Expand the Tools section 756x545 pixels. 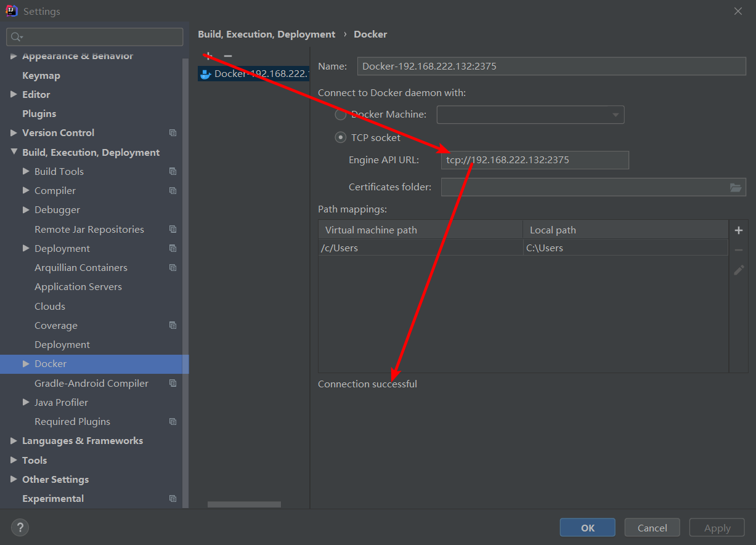(x=14, y=460)
